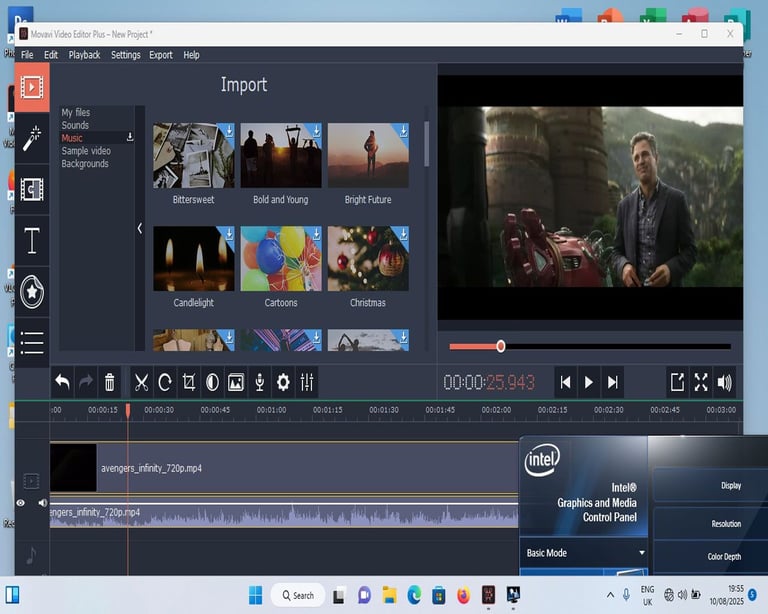Click the media library scrollbar
This screenshot has width=768, height=614.
pyautogui.click(x=427, y=144)
